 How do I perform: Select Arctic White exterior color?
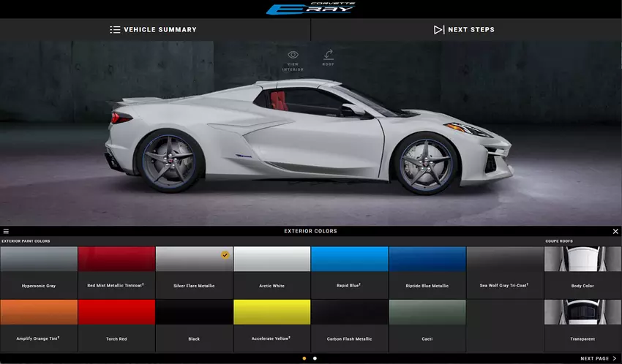(x=271, y=259)
